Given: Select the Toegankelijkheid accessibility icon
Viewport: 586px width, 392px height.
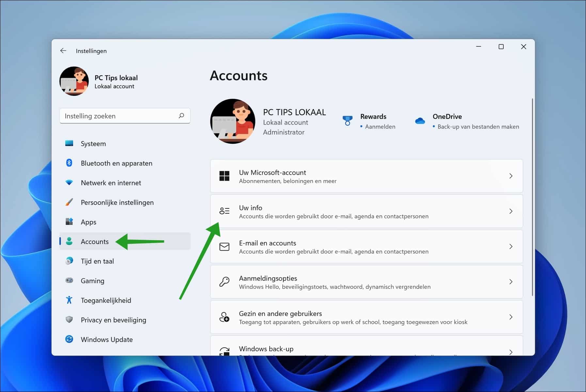Looking at the screenshot, I should [x=70, y=300].
